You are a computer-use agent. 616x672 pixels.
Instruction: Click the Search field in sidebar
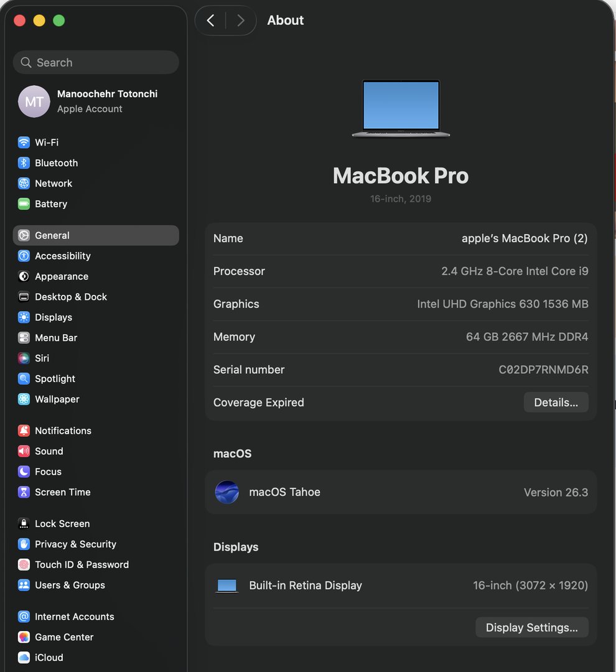point(96,63)
